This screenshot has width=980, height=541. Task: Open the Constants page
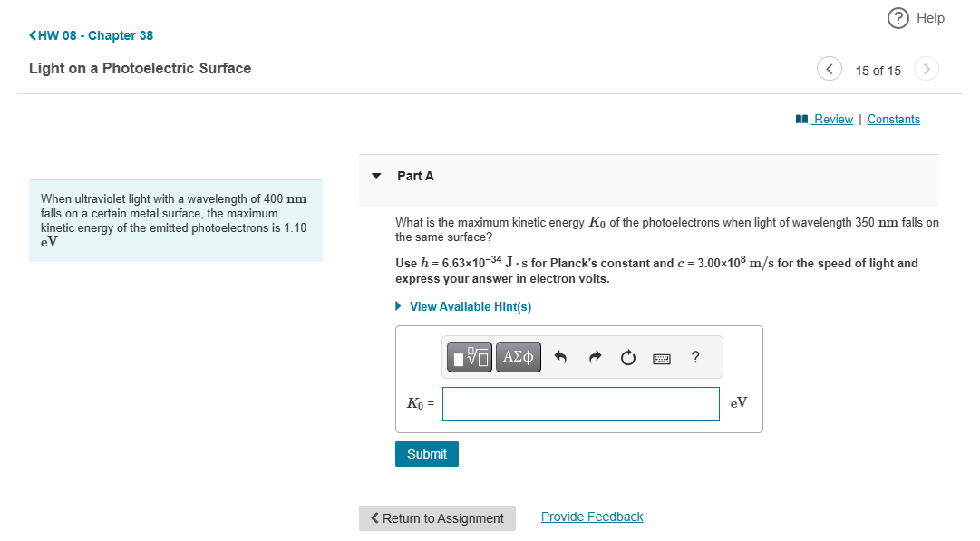click(893, 119)
